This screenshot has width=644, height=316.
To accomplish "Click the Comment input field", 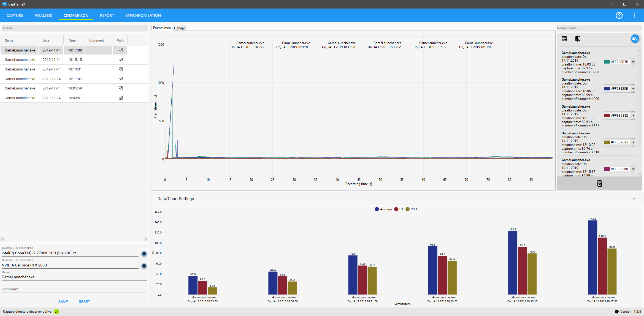I will click(74, 289).
